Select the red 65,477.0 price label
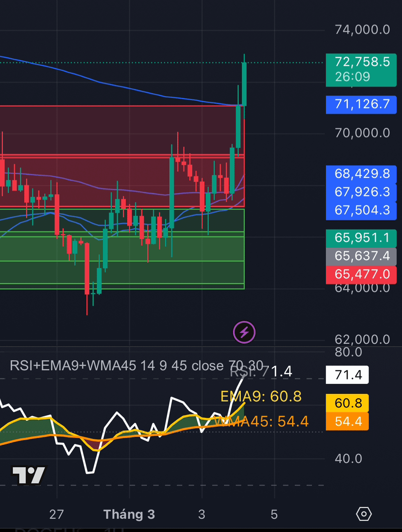This screenshot has height=532, width=402. pyautogui.click(x=361, y=275)
